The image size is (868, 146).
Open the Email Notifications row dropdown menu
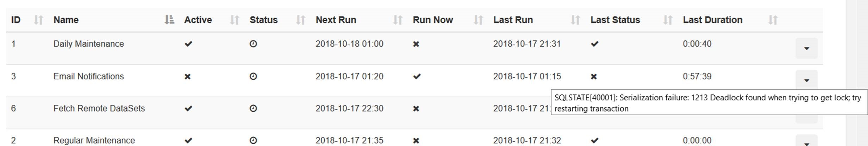tap(806, 80)
